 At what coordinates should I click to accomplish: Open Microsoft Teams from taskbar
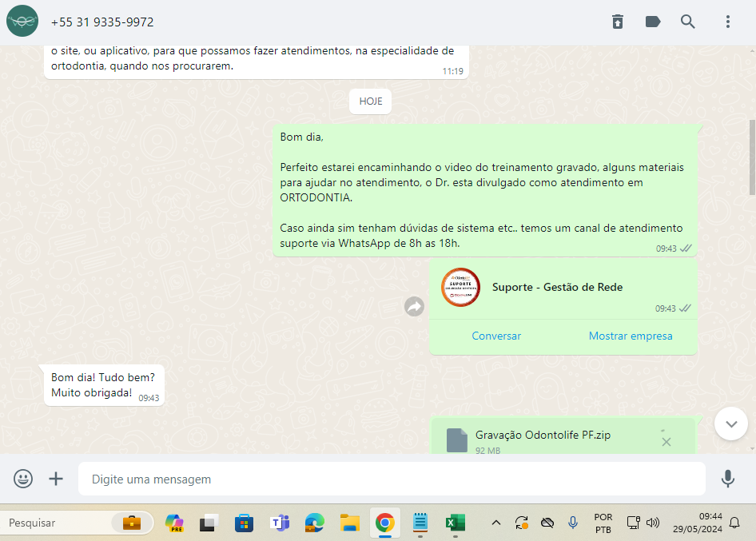(x=280, y=523)
